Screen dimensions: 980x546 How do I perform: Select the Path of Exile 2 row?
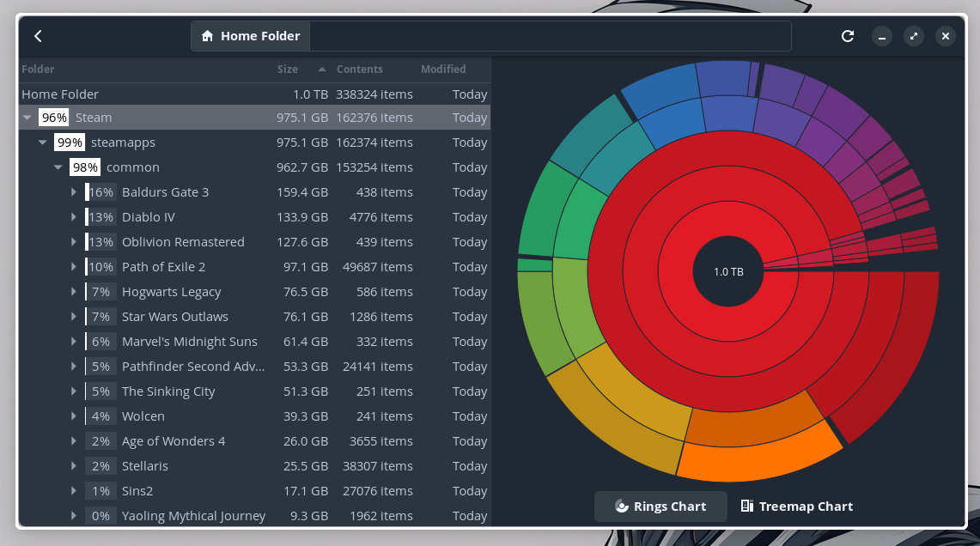(x=254, y=267)
